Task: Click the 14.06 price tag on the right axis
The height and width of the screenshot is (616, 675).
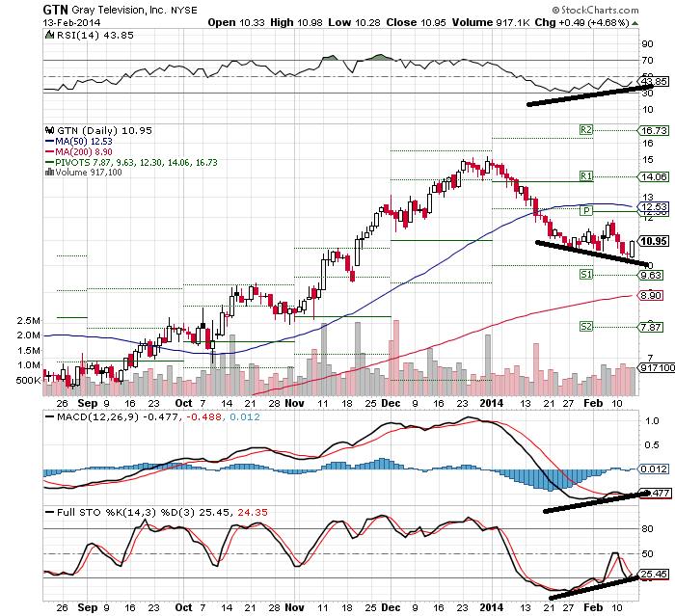Action: coord(654,176)
